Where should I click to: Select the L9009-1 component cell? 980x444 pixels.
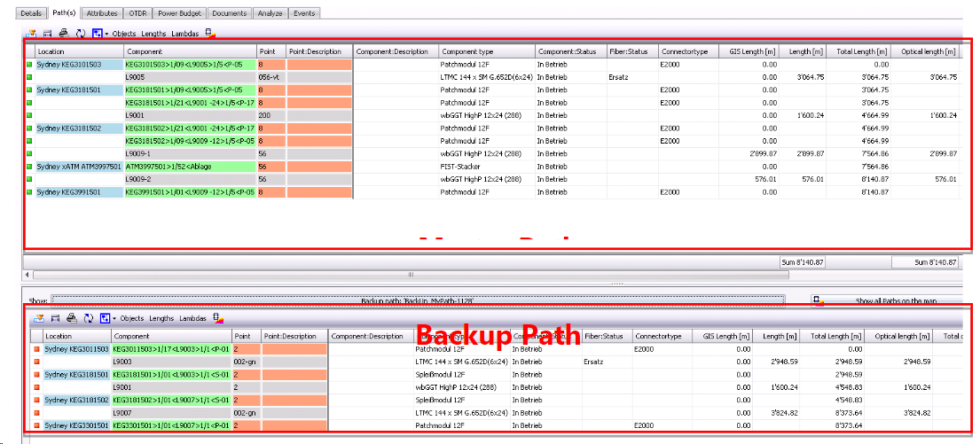tap(190, 153)
